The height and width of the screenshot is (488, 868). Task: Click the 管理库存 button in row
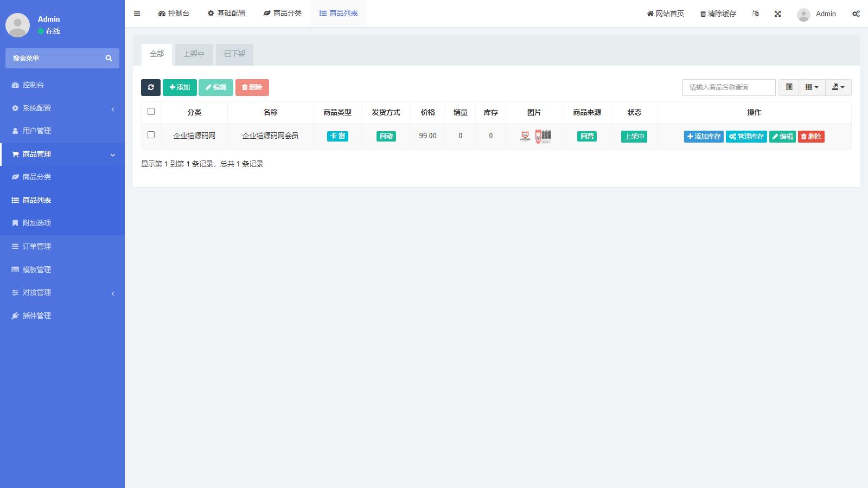click(746, 137)
